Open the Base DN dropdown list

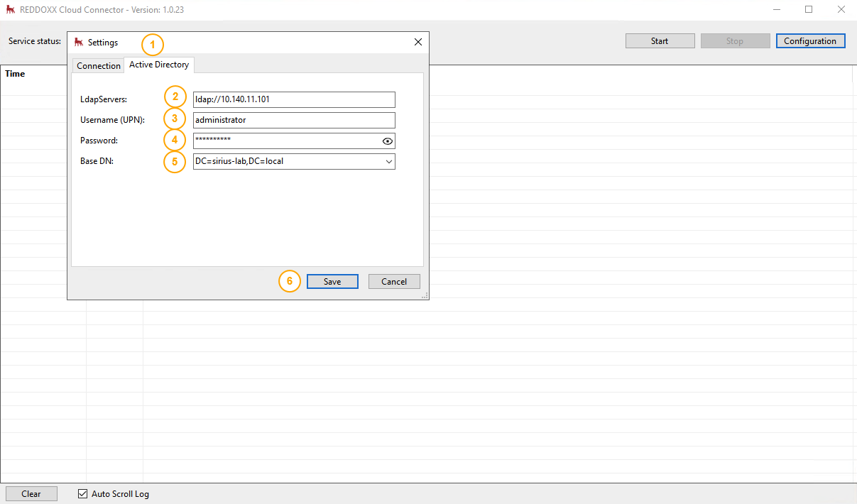pos(388,161)
